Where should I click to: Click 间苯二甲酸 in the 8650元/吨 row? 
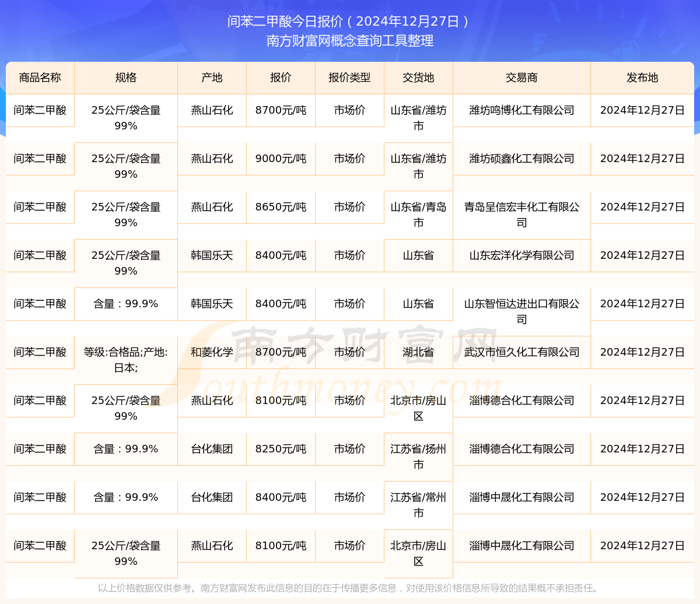[x=40, y=207]
